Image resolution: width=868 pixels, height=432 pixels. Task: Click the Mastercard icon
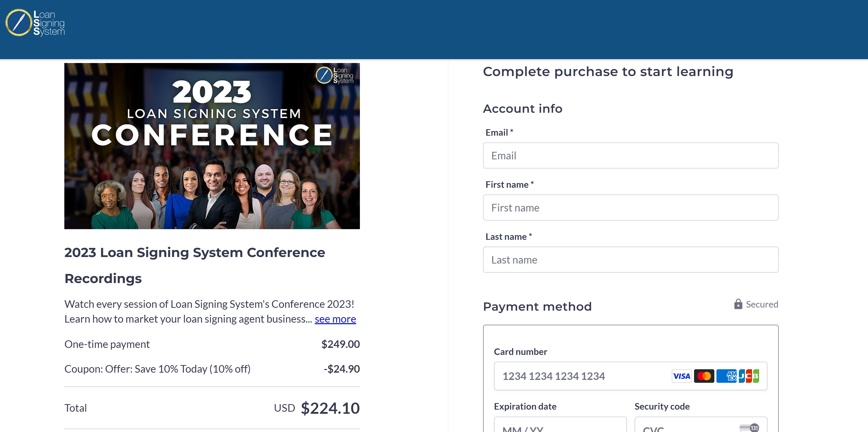pyautogui.click(x=704, y=376)
